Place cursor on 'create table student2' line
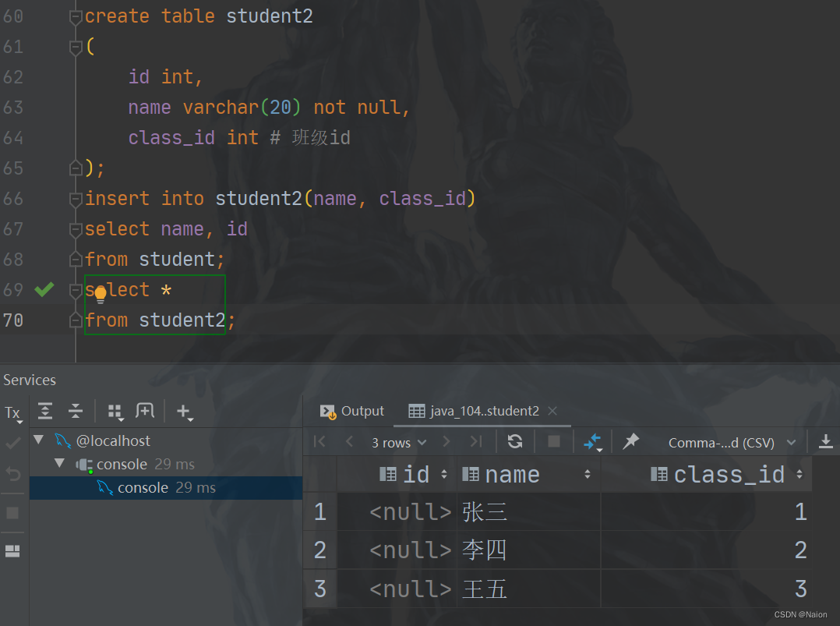Screen dimensions: 840x626 pyautogui.click(x=199, y=16)
